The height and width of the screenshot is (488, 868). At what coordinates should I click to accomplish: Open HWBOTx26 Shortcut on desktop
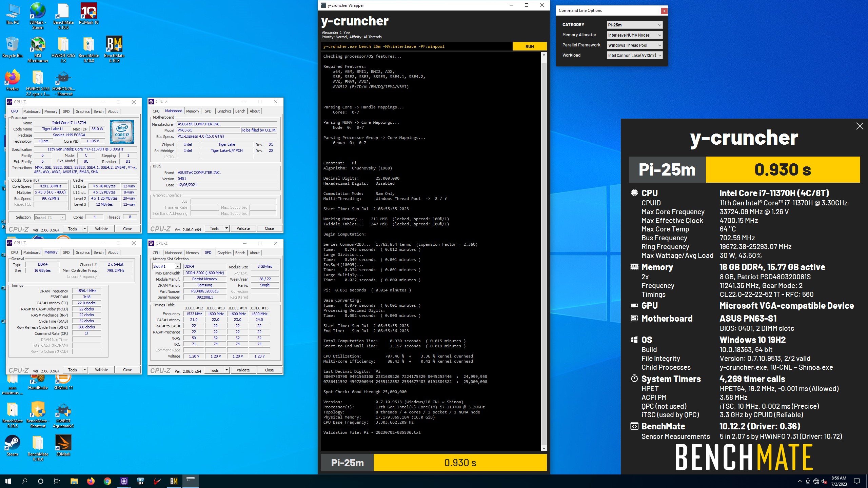click(x=63, y=83)
